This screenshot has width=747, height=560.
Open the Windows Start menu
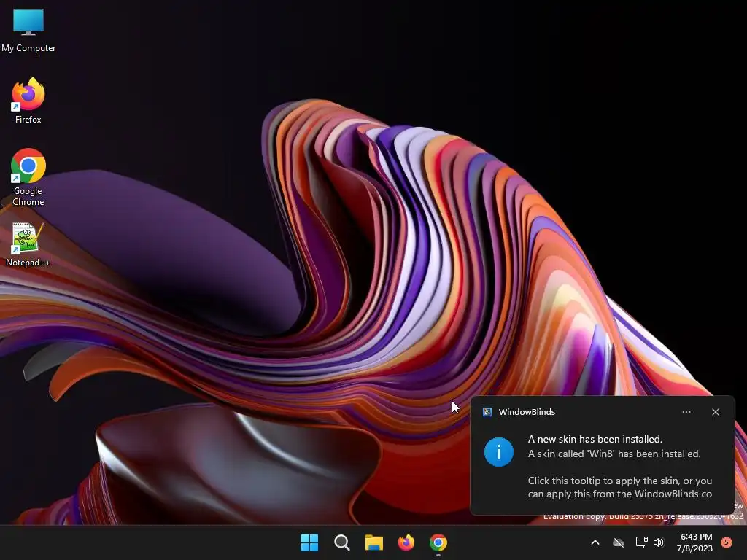[309, 542]
